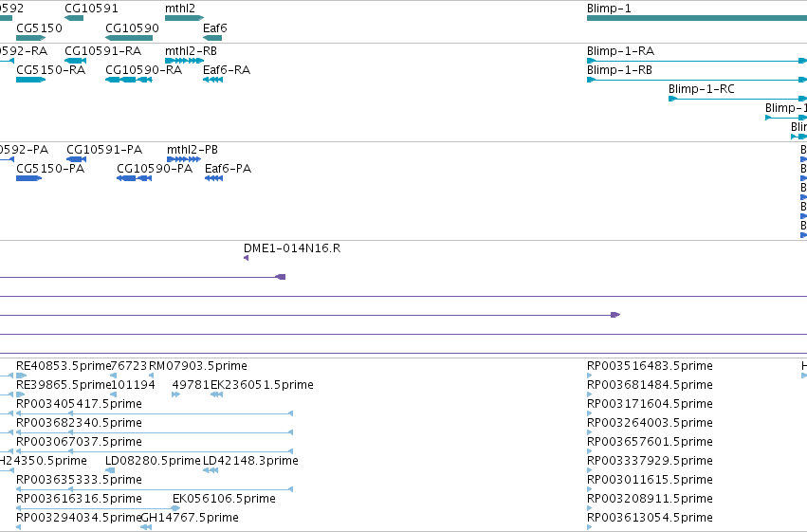The image size is (807, 532).
Task: Select the RP003682340.5prime EST label
Action: [x=80, y=423]
